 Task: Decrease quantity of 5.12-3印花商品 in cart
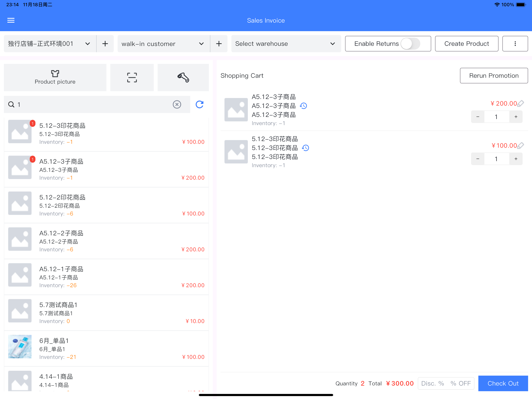coord(478,159)
